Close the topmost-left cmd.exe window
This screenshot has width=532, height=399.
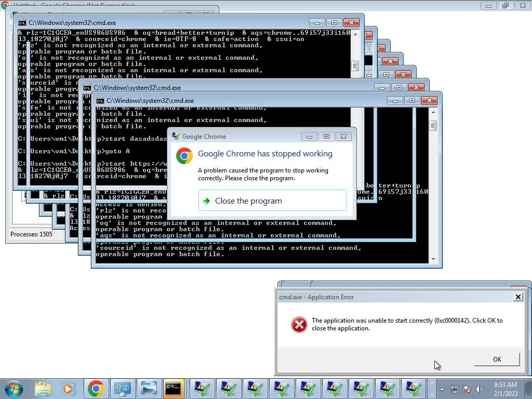[351, 23]
